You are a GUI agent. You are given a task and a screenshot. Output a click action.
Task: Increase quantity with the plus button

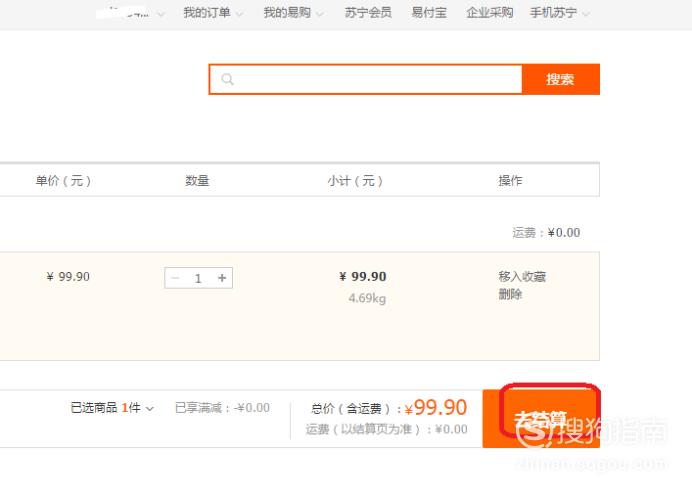(222, 278)
